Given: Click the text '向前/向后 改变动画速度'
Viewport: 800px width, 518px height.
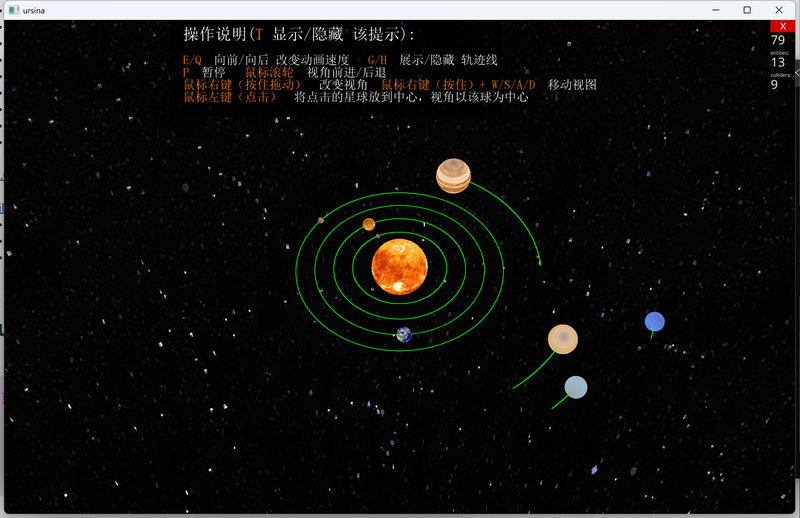Looking at the screenshot, I should (x=282, y=60).
